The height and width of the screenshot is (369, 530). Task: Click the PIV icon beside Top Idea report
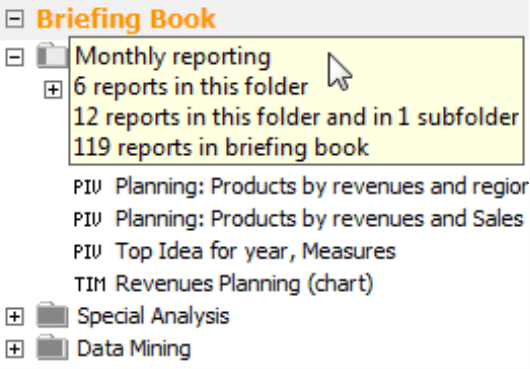(88, 252)
